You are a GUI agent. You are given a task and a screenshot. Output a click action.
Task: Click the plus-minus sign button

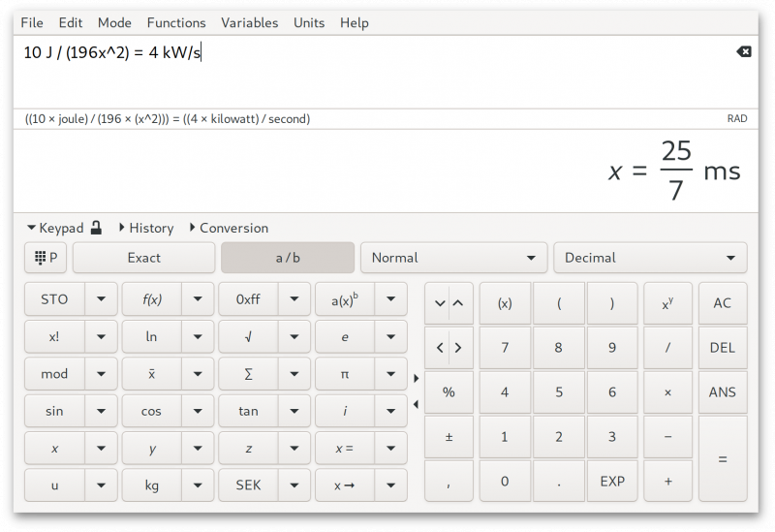449,437
